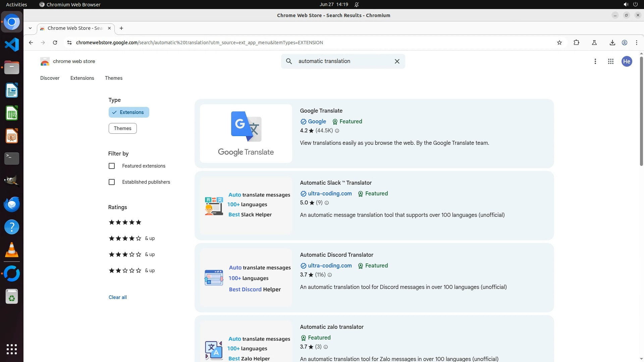This screenshot has height=362, width=644.
Task: Switch to the Themes navigation tab
Action: (x=113, y=78)
